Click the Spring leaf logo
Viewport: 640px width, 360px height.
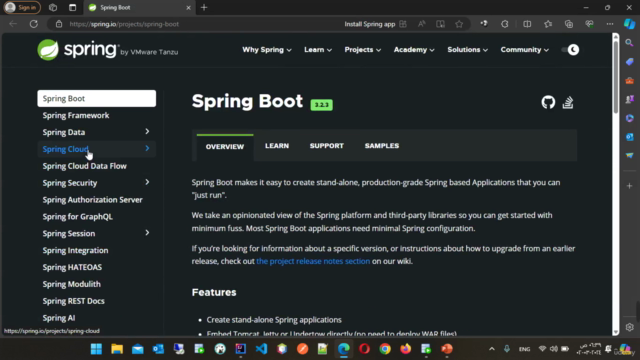[48, 50]
